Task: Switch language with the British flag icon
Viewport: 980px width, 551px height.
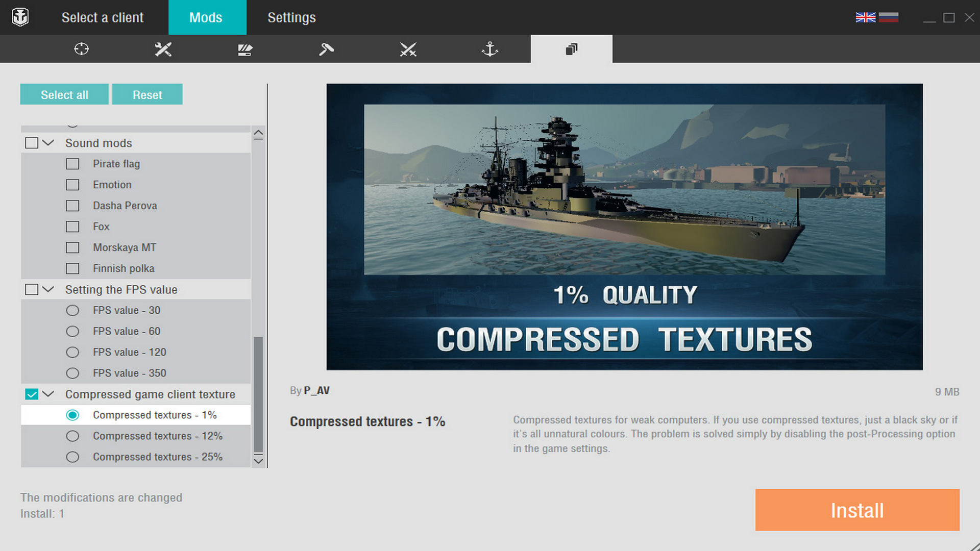Action: (865, 17)
